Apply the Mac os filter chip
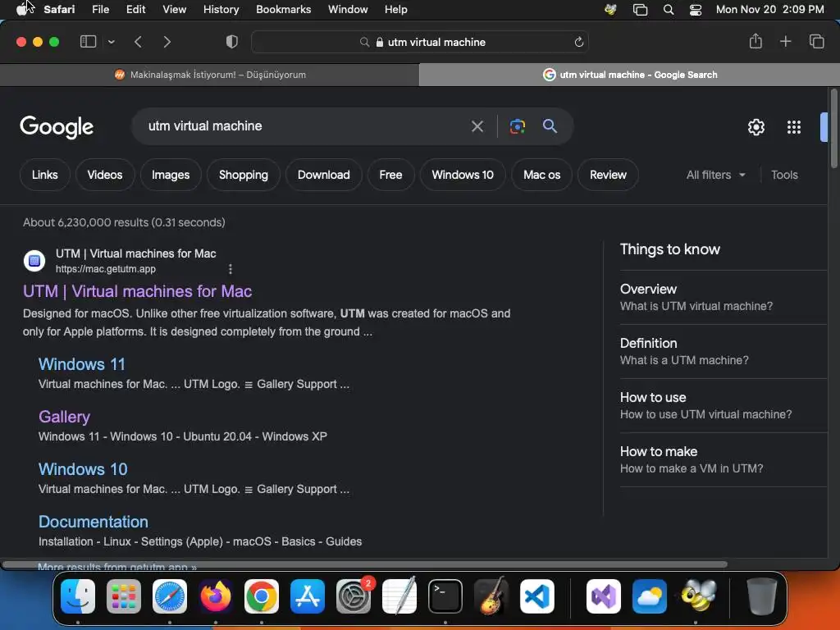840x630 pixels. coord(541,175)
